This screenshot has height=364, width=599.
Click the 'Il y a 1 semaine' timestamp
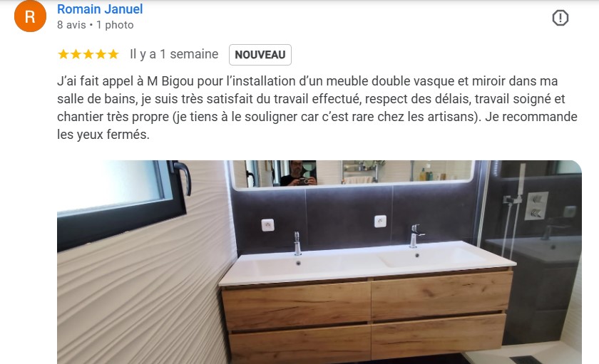tap(174, 54)
